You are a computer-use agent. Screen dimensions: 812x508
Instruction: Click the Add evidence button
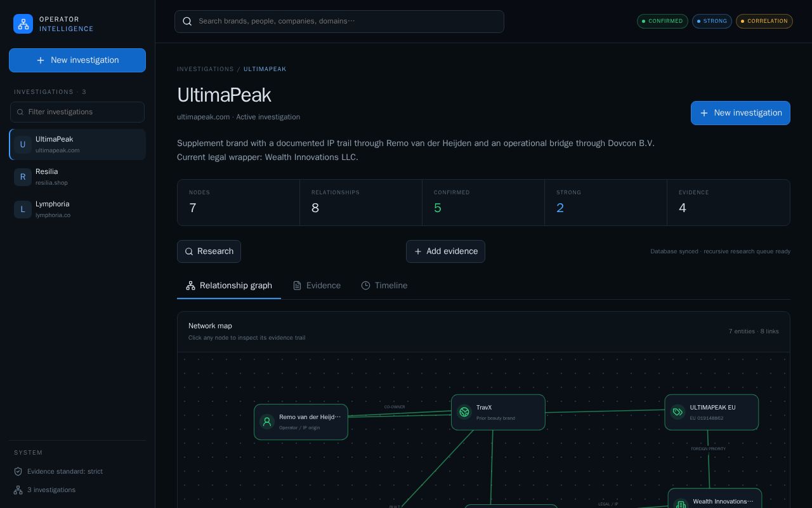pos(445,251)
